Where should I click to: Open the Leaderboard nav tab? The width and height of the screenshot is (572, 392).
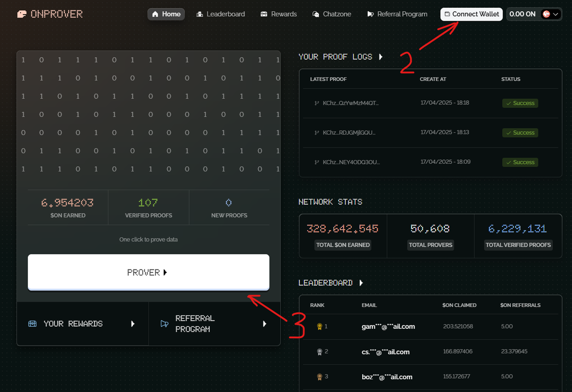(x=221, y=14)
